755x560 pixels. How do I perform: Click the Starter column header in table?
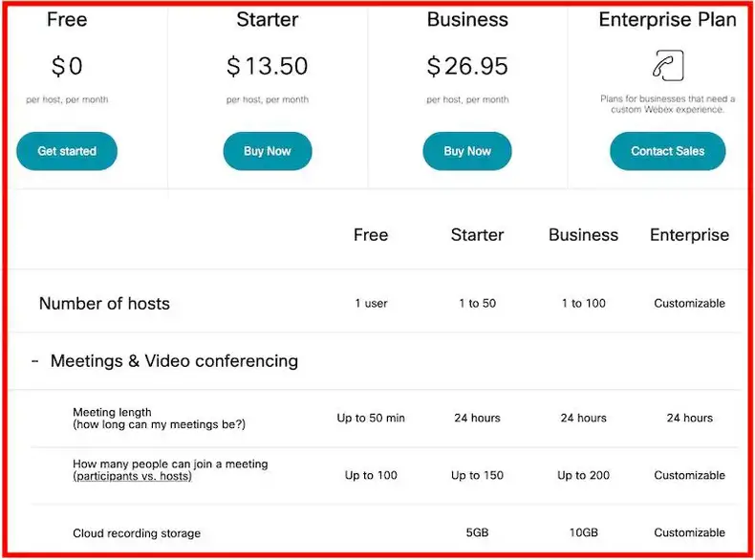(477, 235)
